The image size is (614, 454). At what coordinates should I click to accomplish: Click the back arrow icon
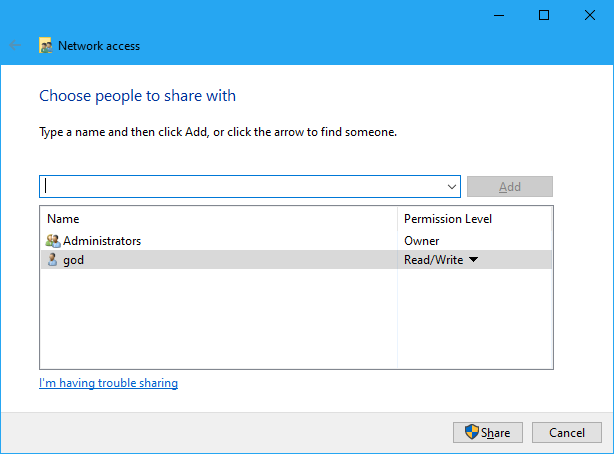click(15, 45)
